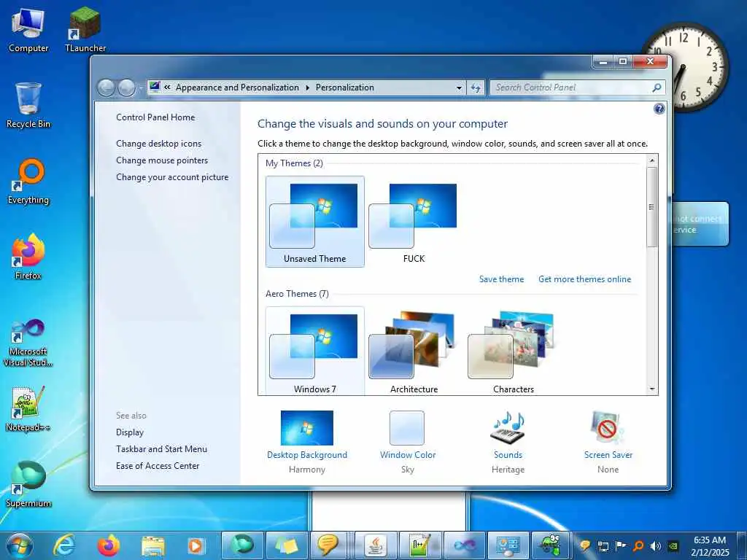747x560 pixels.
Task: Select the Recycle Bin desktop icon
Action: [x=28, y=105]
